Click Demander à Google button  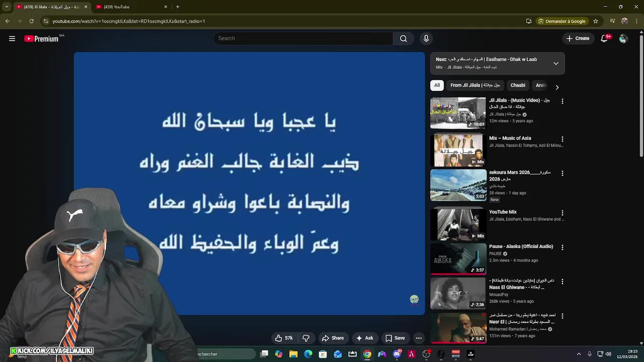point(561,21)
